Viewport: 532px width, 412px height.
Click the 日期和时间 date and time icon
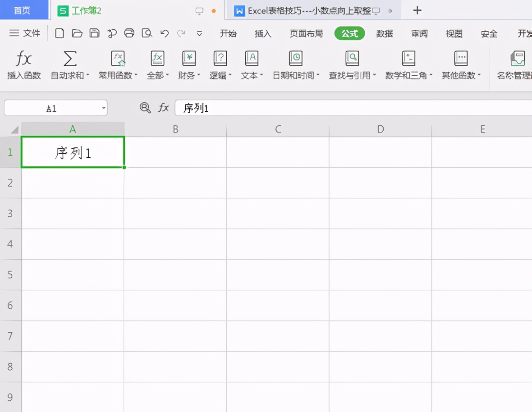click(295, 58)
